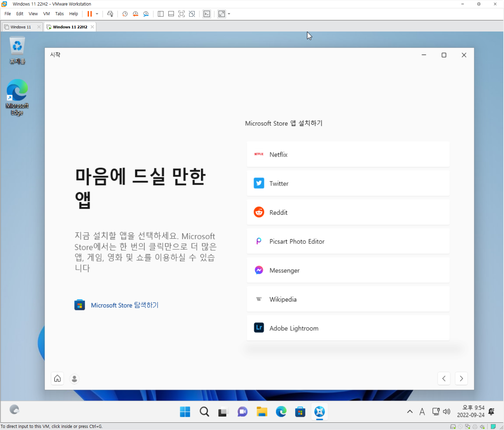The image size is (504, 430).
Task: Open the Recycle Bin desktop icon
Action: click(17, 51)
